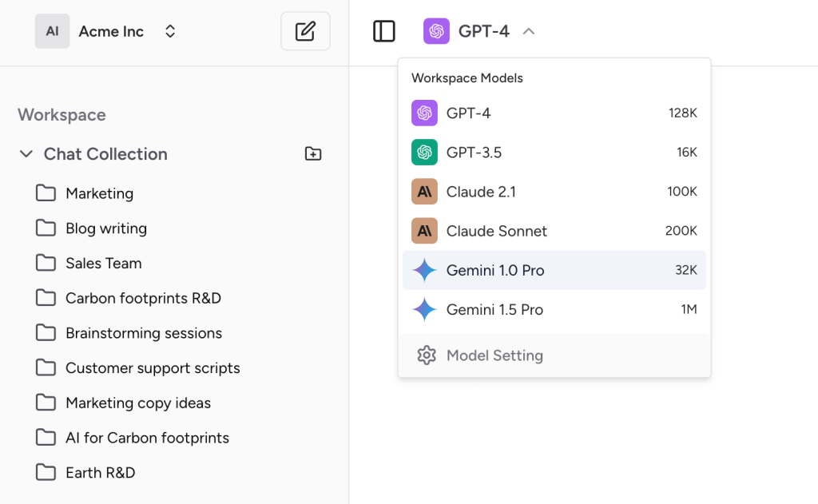Open the Blog writing folder
The height and width of the screenshot is (504, 818).
coord(91,228)
